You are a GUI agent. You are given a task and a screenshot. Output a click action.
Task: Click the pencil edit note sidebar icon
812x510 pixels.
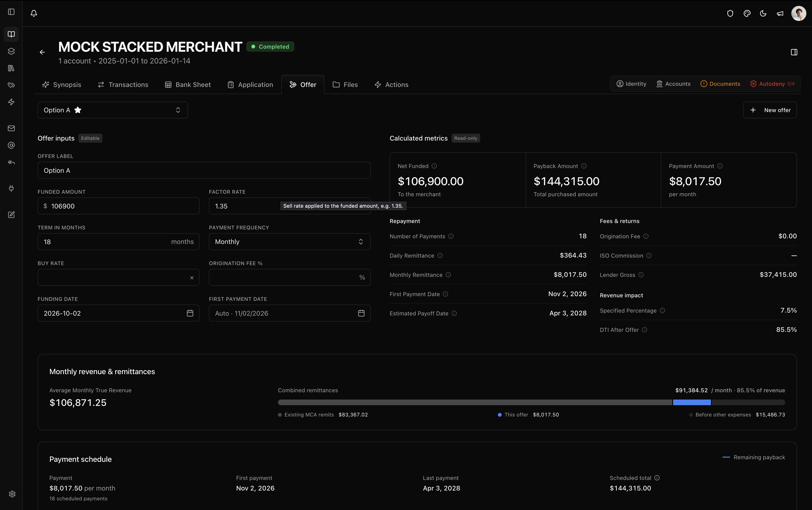(x=11, y=215)
